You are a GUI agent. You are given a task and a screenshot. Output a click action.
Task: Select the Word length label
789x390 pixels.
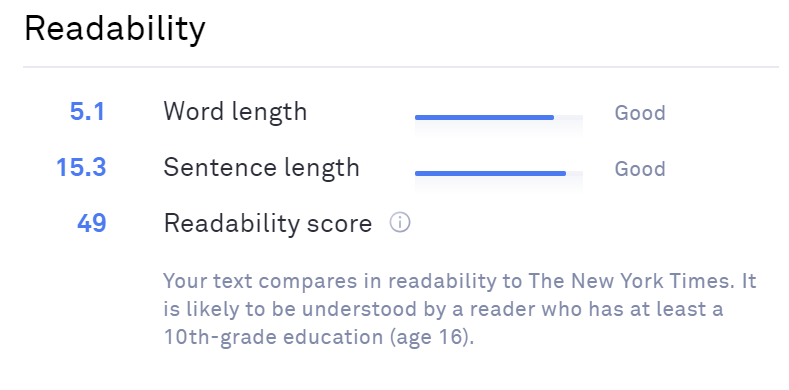click(x=235, y=112)
